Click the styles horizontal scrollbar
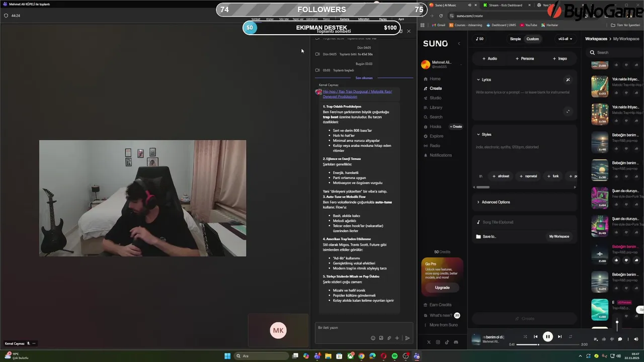The image size is (644, 362). pos(482,188)
